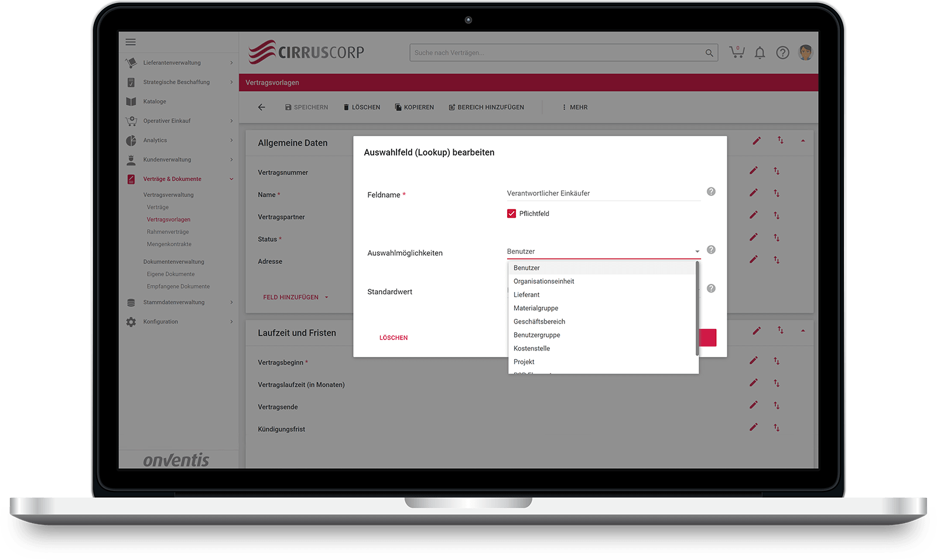Open the notifications bell

click(760, 53)
